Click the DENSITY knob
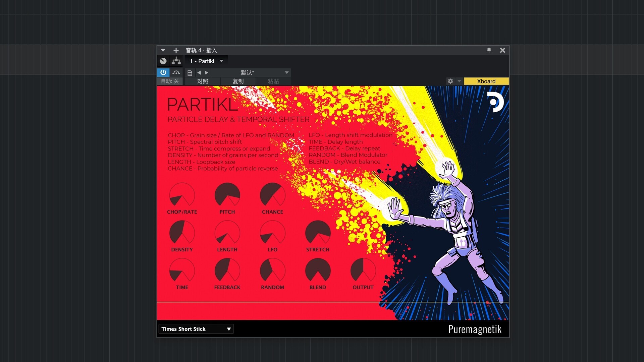This screenshot has height=362, width=644. click(x=182, y=233)
